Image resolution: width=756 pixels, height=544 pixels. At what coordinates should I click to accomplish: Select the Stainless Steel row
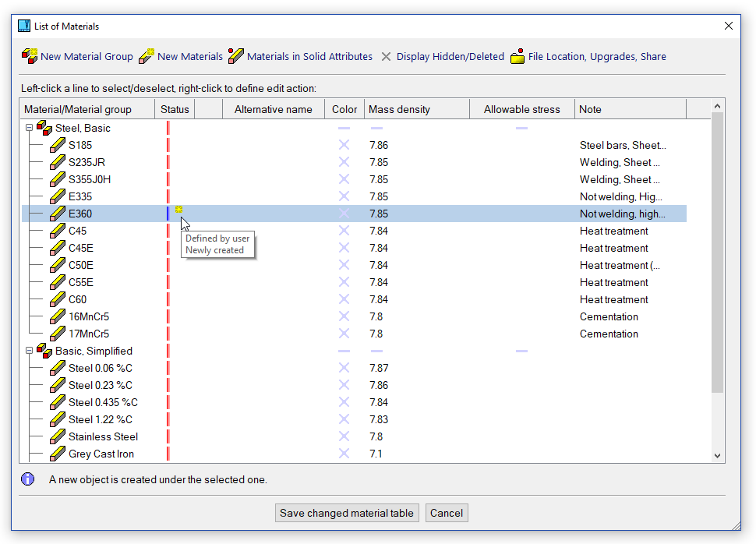click(x=103, y=436)
